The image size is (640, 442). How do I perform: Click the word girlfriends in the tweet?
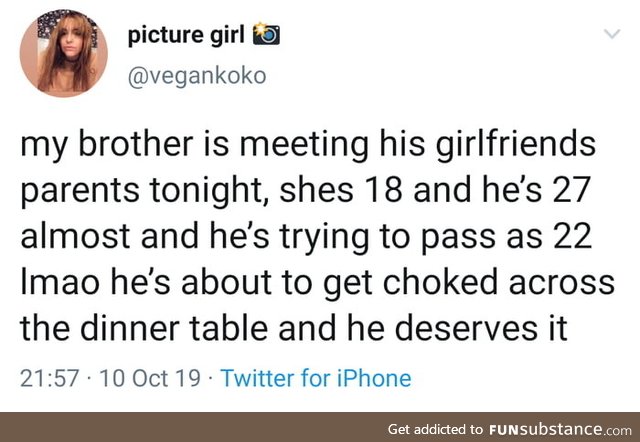pos(516,145)
